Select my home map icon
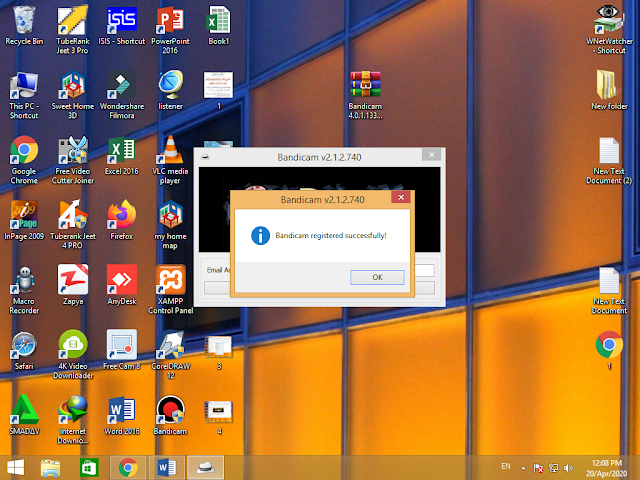Image resolution: width=640 pixels, height=480 pixels. (170, 224)
